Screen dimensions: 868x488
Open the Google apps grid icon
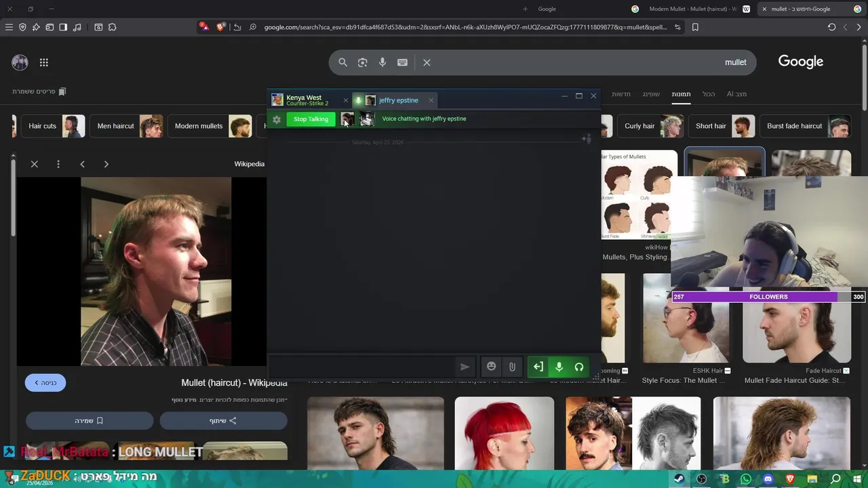pos(44,62)
